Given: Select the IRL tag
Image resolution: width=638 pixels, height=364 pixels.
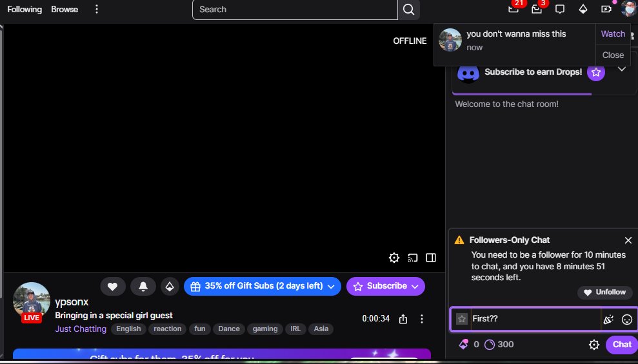Looking at the screenshot, I should [295, 329].
